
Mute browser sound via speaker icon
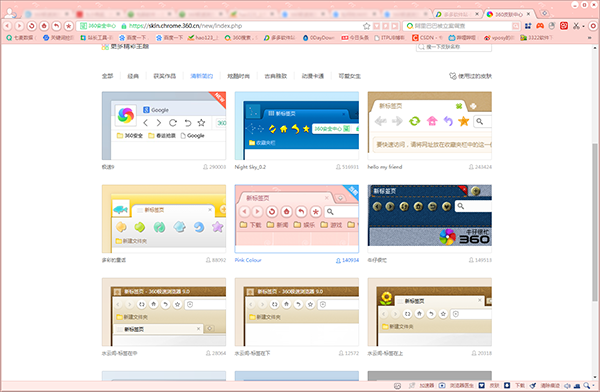[567, 385]
